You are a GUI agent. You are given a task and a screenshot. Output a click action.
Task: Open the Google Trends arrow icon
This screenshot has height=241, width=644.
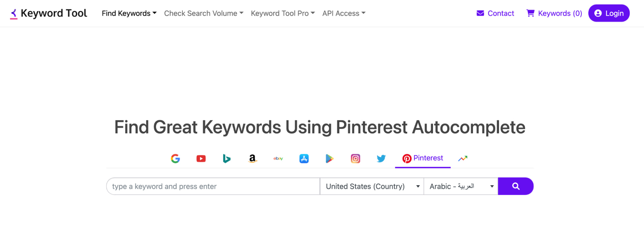[x=463, y=159]
